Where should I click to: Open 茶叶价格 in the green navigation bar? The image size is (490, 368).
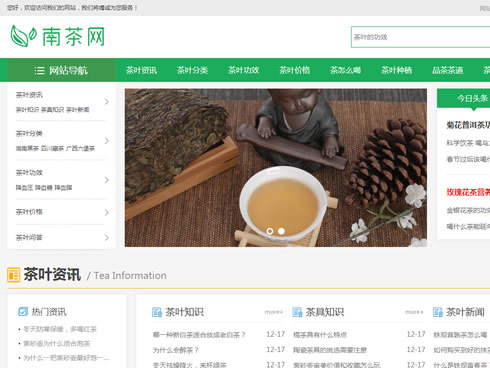(295, 70)
